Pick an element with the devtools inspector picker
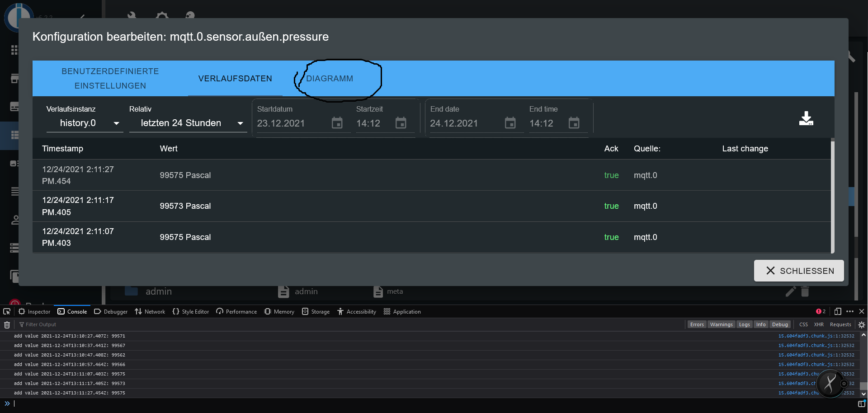This screenshot has width=868, height=413. tap(7, 311)
